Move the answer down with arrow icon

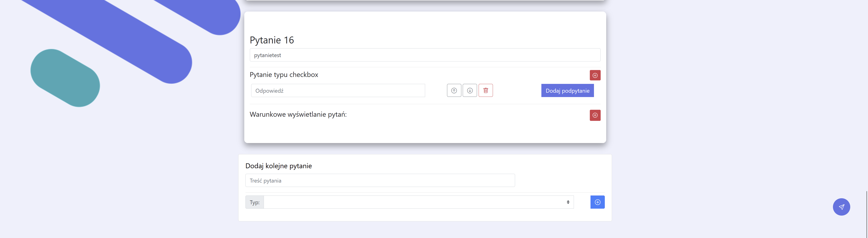[469, 91]
